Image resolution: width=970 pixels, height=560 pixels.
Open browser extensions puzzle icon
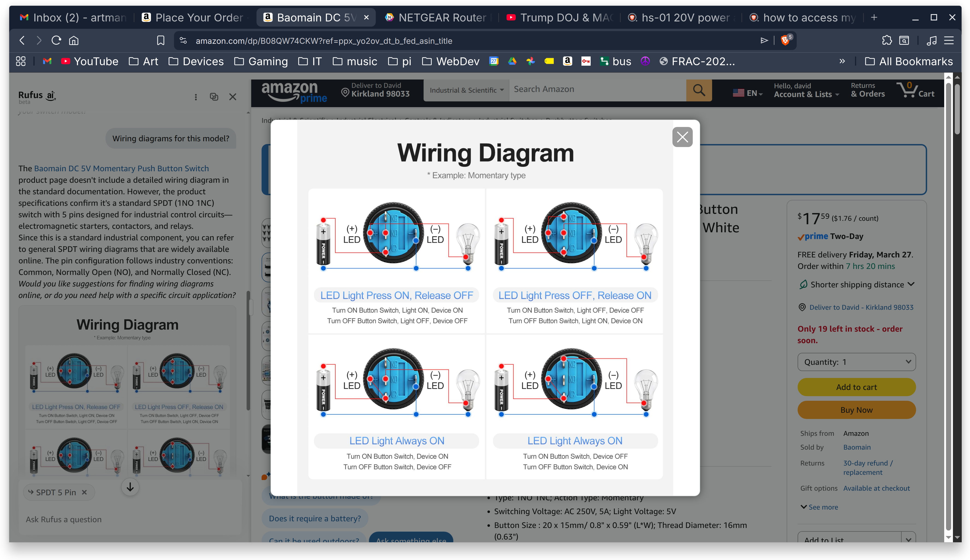tap(887, 40)
